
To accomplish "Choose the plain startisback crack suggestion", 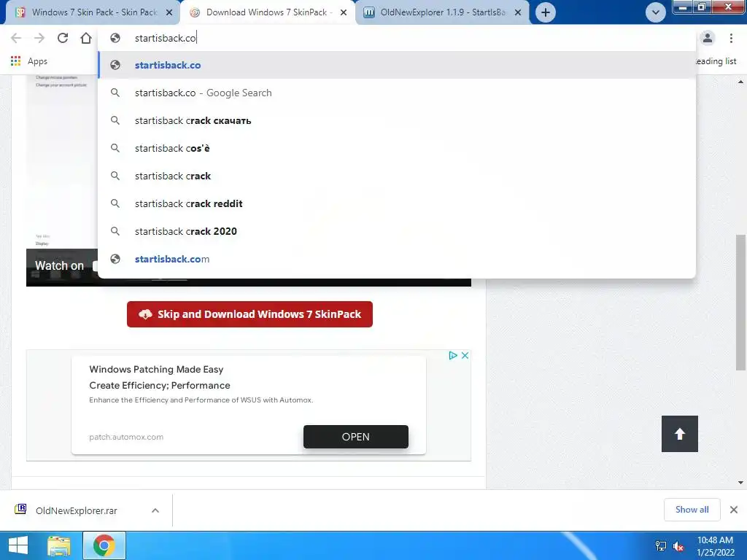I will click(x=396, y=176).
